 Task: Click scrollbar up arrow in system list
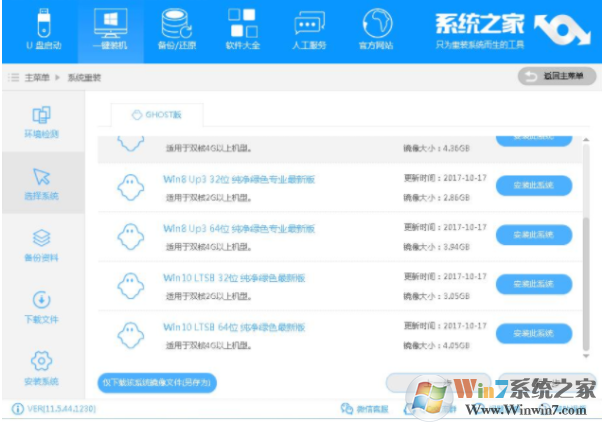click(x=586, y=140)
